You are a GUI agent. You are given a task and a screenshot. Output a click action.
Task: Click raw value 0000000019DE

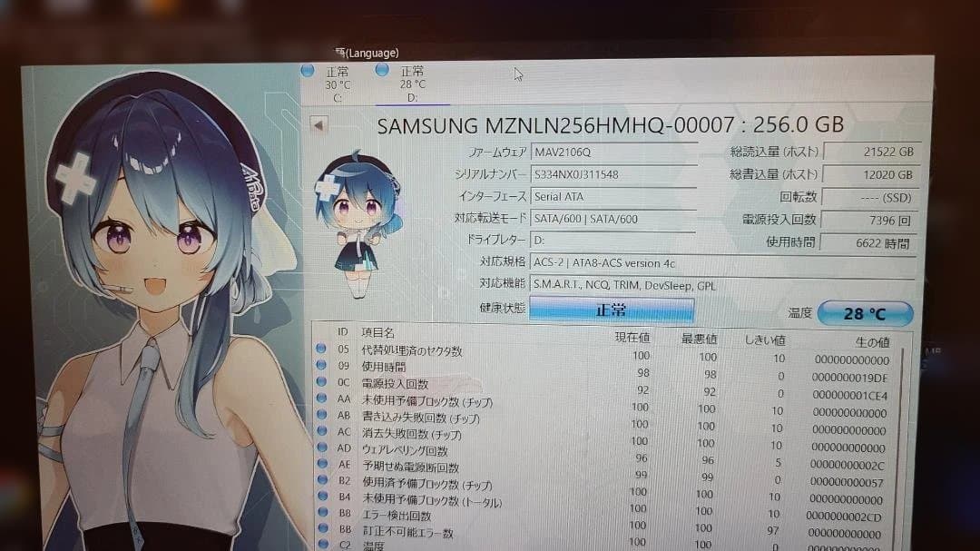[x=849, y=378]
